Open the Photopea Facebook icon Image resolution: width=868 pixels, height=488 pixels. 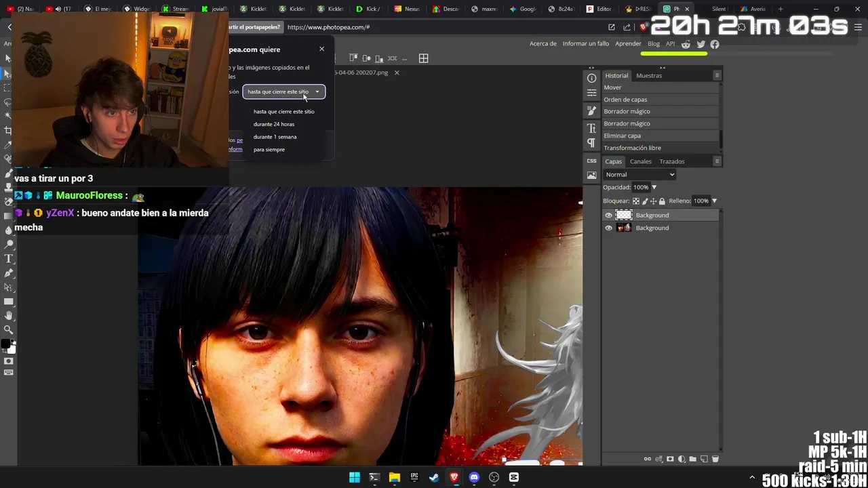pyautogui.click(x=715, y=44)
